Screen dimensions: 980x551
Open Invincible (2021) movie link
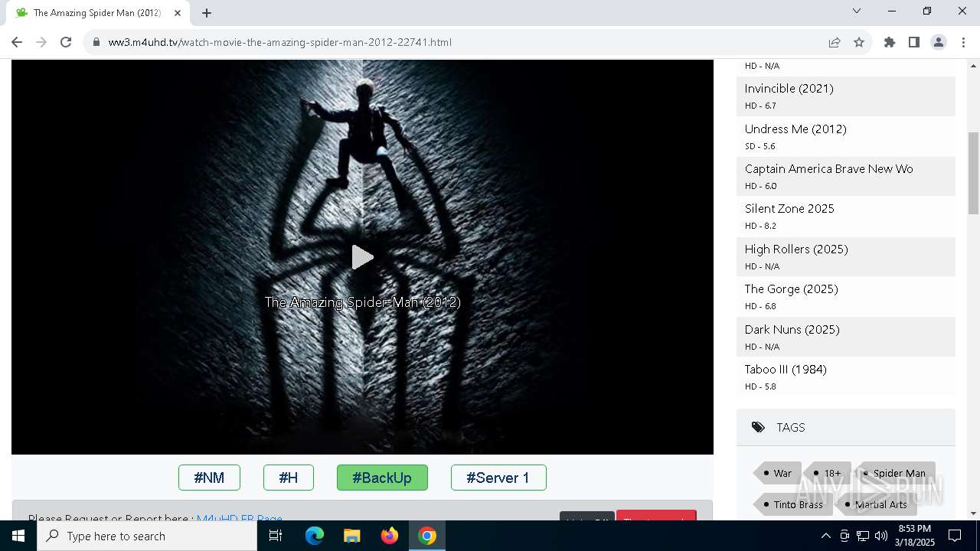click(789, 89)
